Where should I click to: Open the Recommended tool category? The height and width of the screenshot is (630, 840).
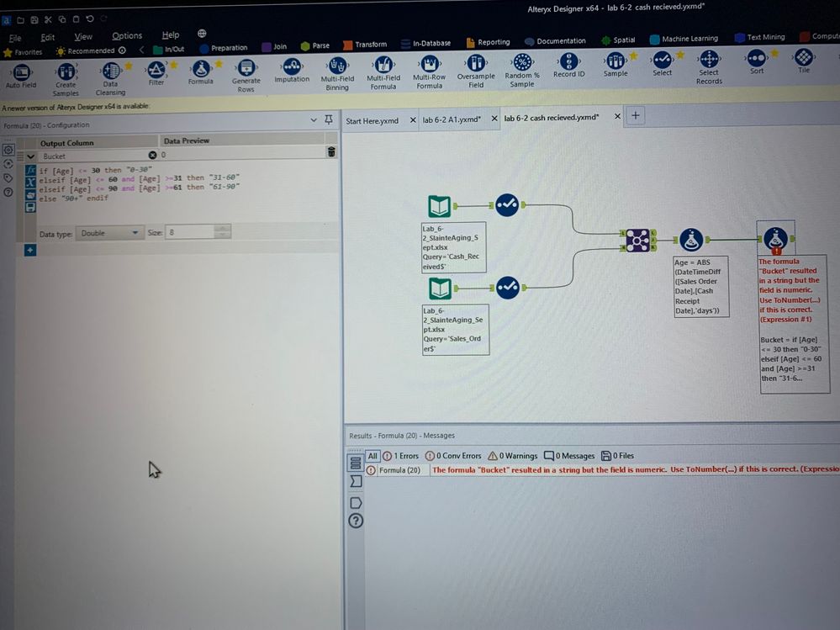click(x=91, y=51)
